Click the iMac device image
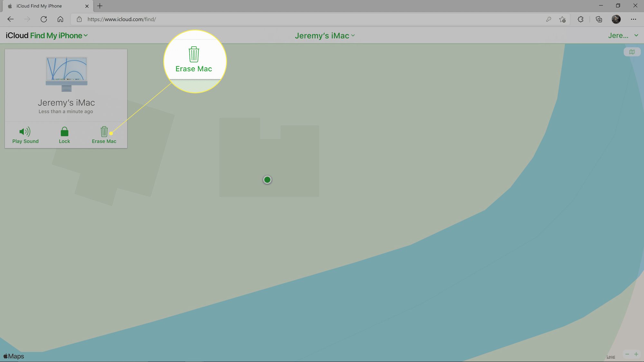Image resolution: width=644 pixels, height=362 pixels. coord(66,74)
